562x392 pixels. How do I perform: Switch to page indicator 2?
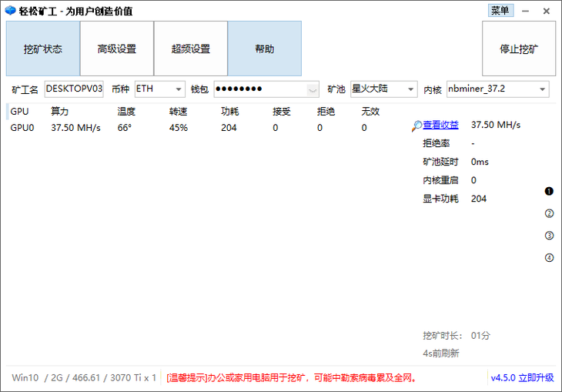pos(549,213)
